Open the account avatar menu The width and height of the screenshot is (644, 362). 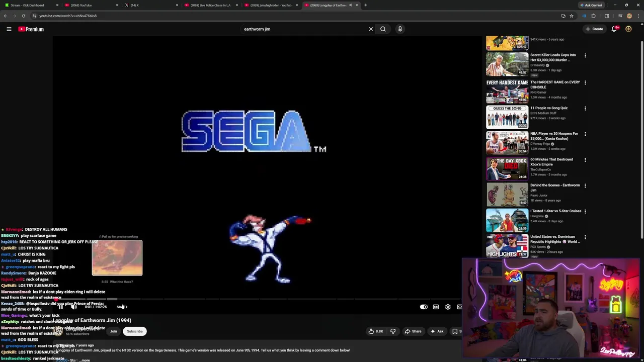[628, 29]
